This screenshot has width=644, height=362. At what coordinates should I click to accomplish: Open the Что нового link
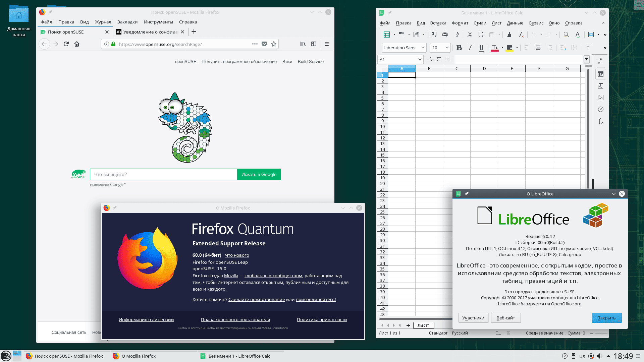pyautogui.click(x=237, y=255)
